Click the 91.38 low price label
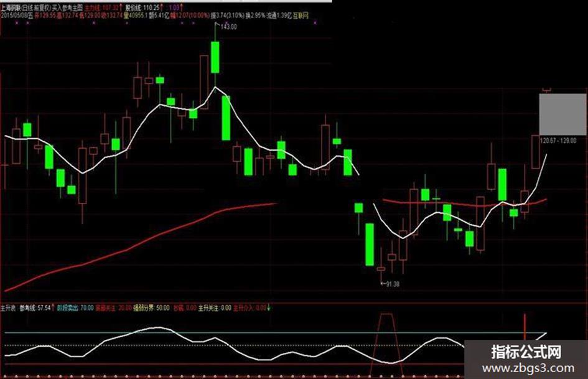Viewport: 588px width, 379px height. (x=392, y=284)
